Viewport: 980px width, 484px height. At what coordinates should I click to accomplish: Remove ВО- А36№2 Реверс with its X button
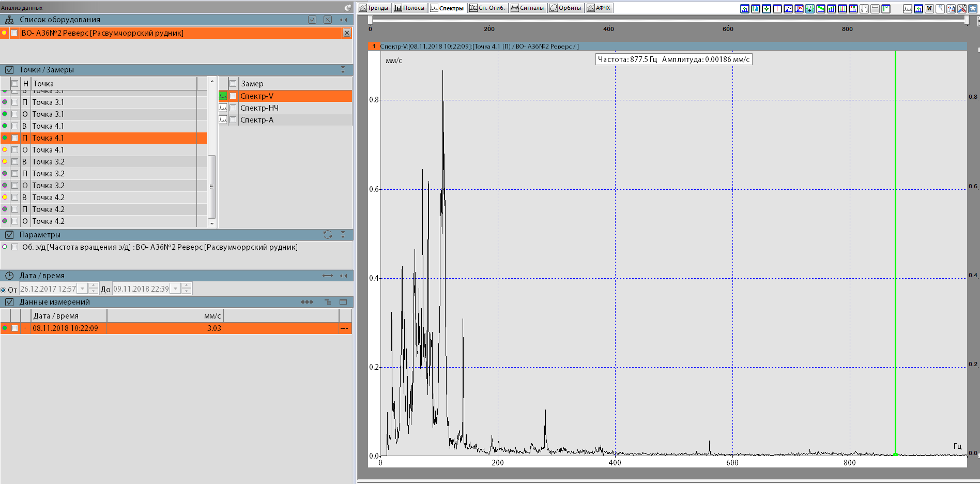(x=347, y=33)
